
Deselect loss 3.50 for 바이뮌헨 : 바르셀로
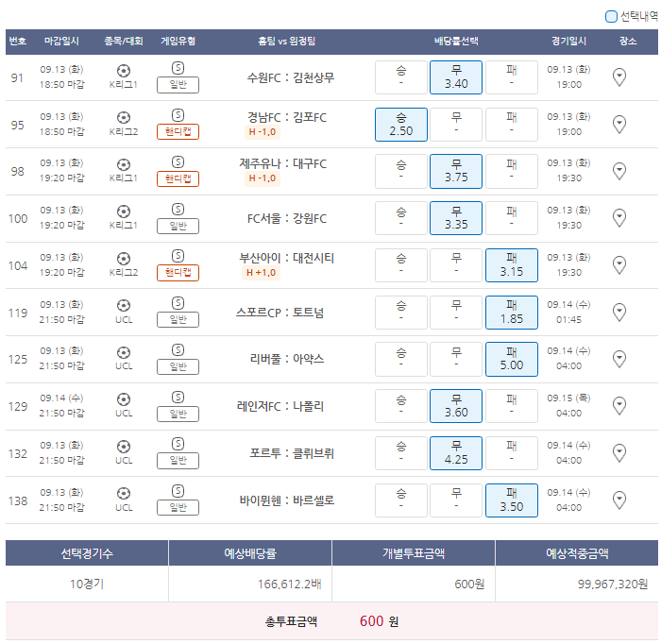point(512,500)
